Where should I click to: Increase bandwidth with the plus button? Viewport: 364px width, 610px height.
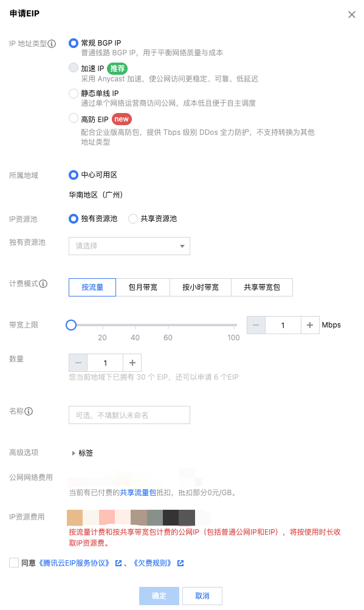coord(310,325)
